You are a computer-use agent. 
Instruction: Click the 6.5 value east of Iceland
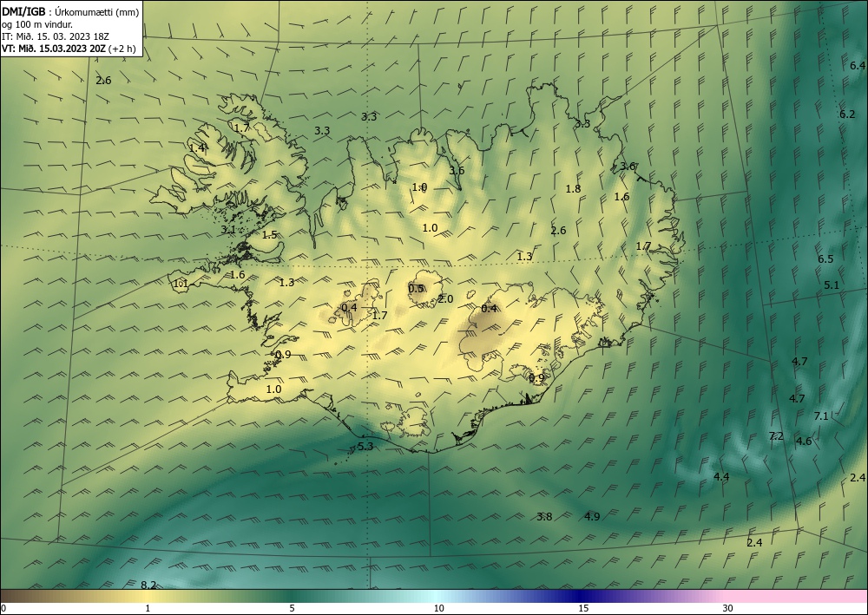point(825,258)
